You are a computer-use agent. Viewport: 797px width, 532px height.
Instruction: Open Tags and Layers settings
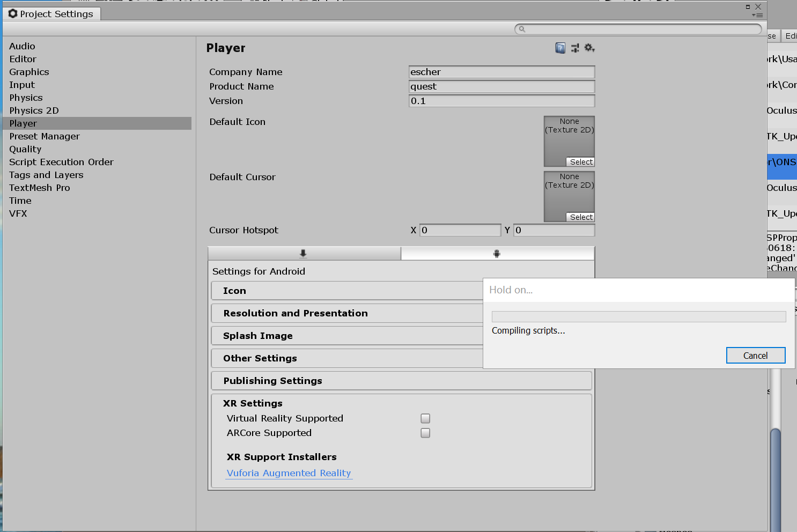pos(97,175)
